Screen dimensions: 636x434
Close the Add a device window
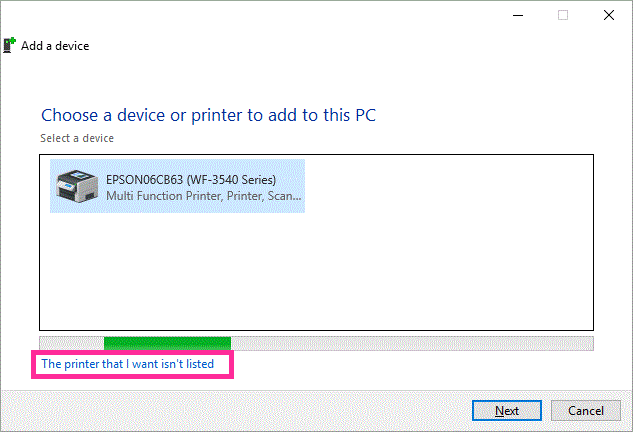click(609, 15)
